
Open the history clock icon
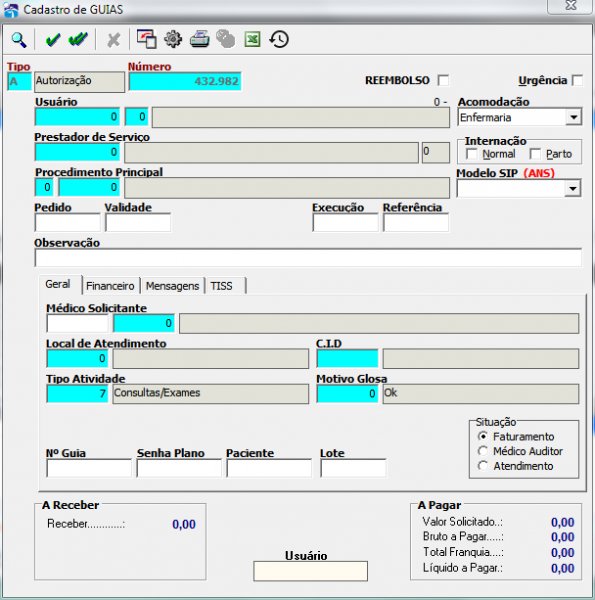(x=279, y=39)
